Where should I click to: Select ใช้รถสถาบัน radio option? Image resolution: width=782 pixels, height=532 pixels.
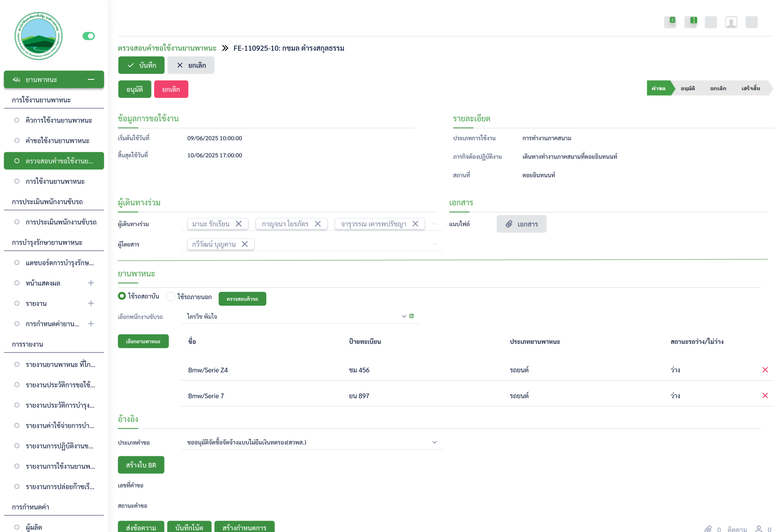point(122,296)
